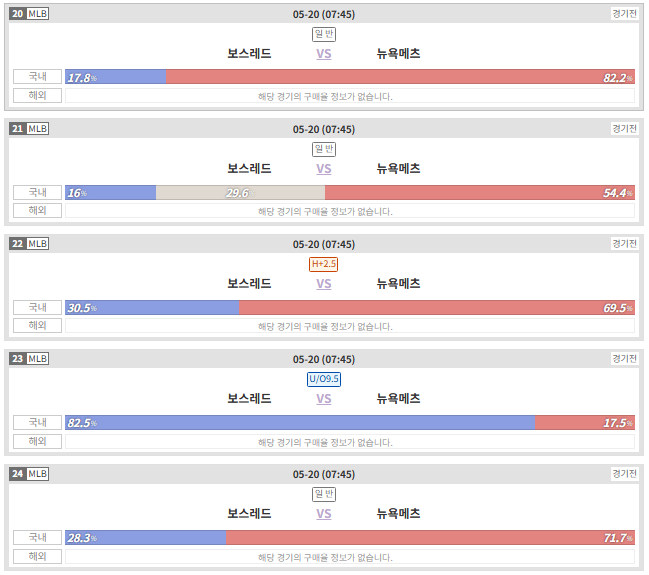Open the VS link for match 24

point(324,514)
